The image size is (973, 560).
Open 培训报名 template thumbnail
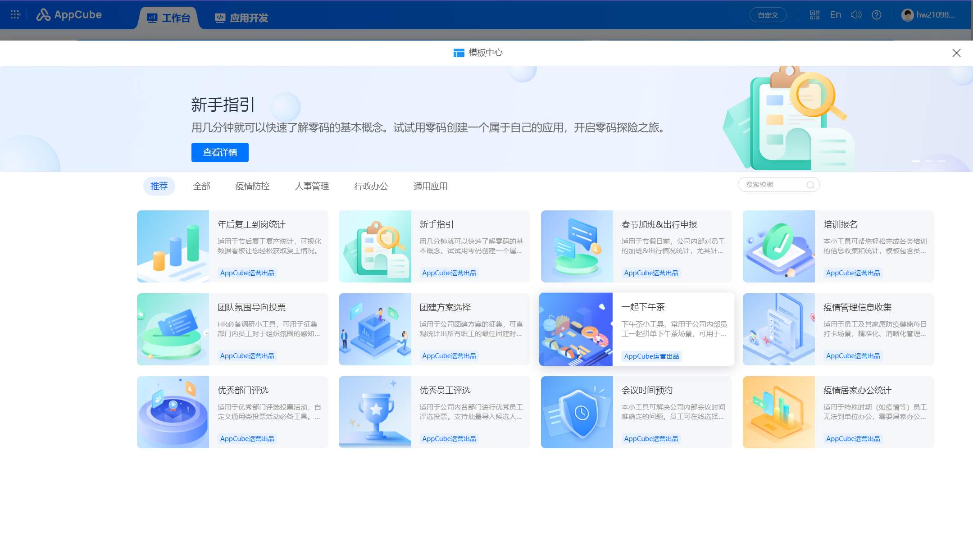tap(779, 246)
